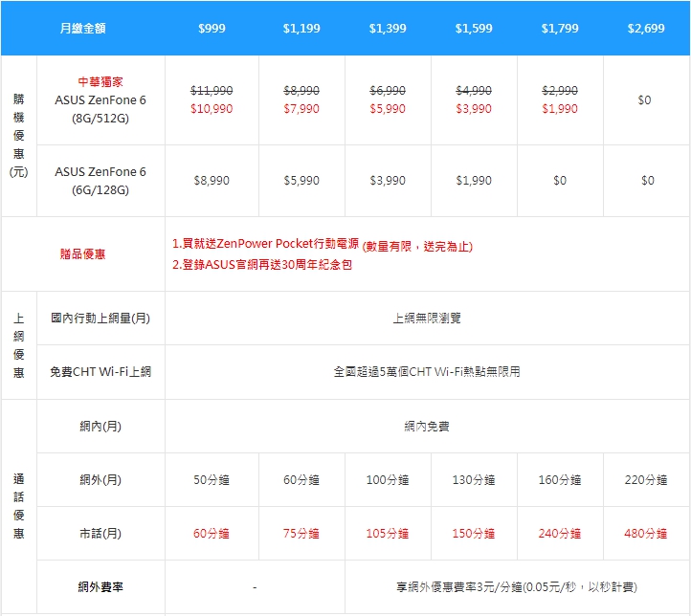Click the 購機優惠(元) section label

18,135
